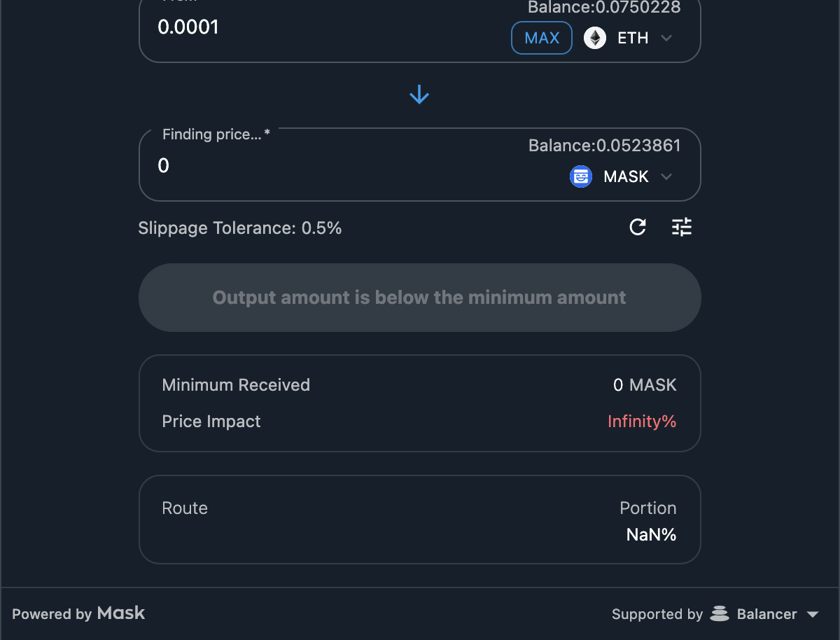Click the MASK balance 0.0523861 text
The height and width of the screenshot is (640, 840).
point(604,146)
